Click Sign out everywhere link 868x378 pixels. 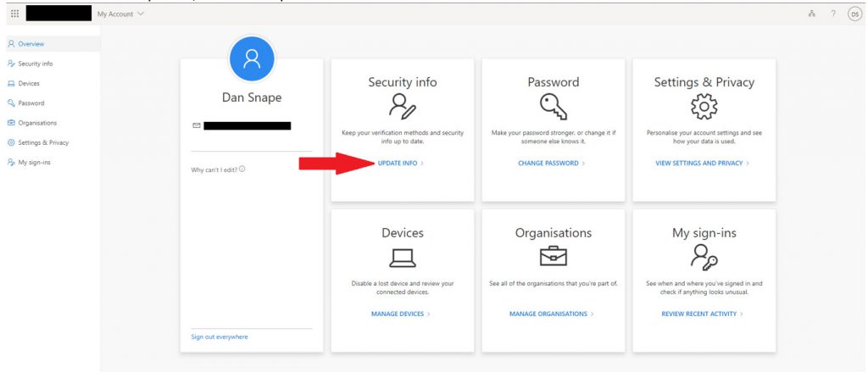(220, 337)
